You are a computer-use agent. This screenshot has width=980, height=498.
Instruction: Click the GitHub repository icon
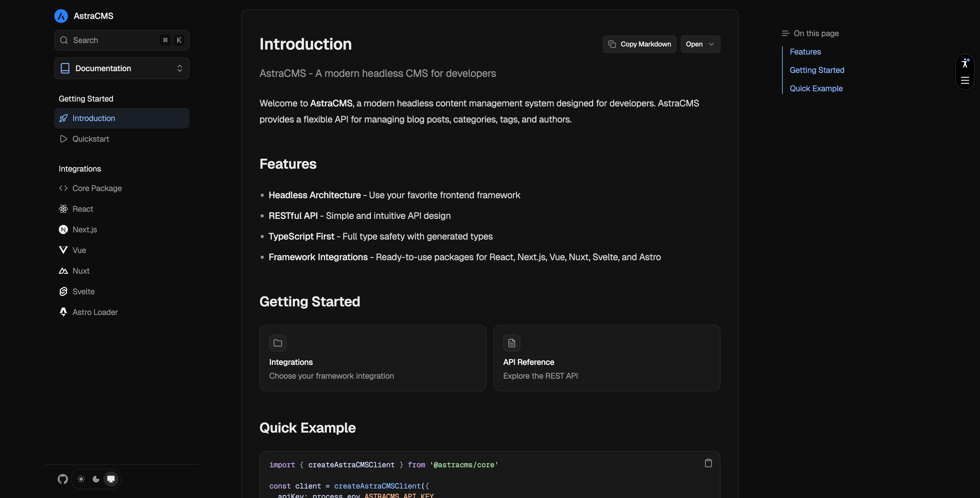63,479
